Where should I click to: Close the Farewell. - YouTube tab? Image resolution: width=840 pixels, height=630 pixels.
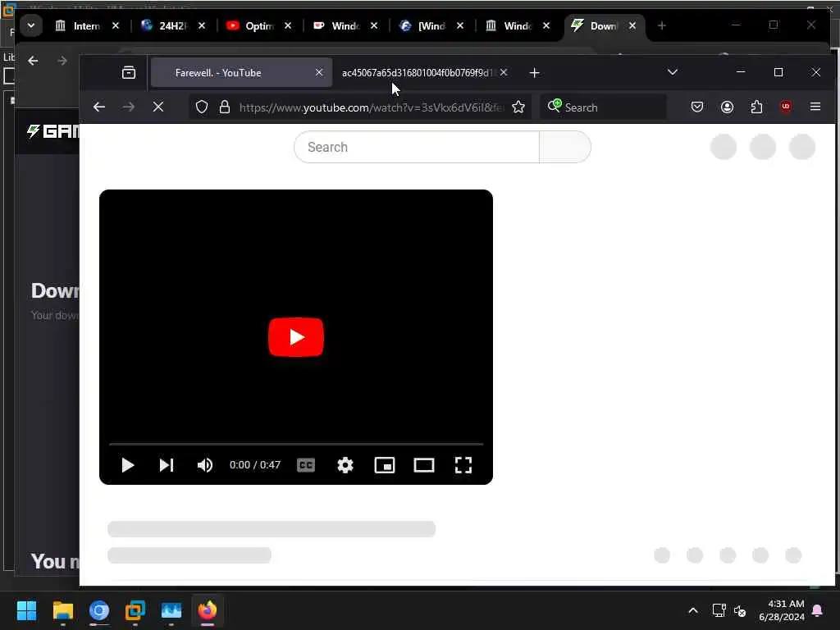[x=319, y=72]
